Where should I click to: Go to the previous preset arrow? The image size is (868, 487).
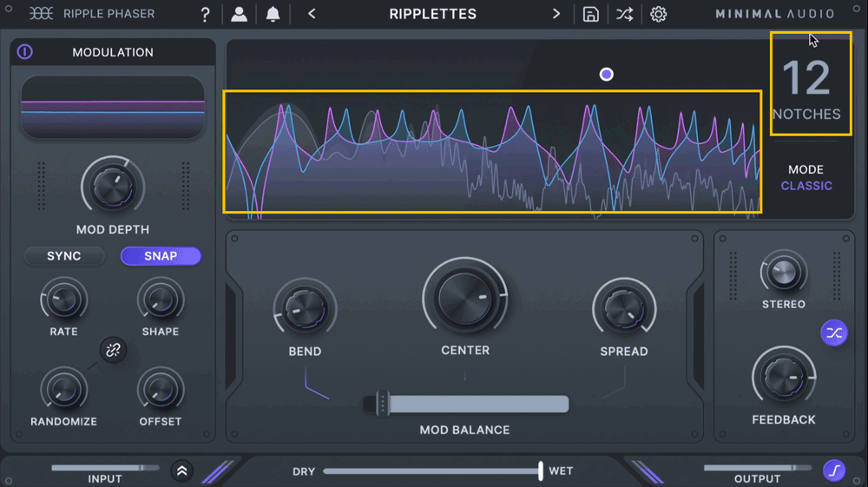click(x=312, y=14)
